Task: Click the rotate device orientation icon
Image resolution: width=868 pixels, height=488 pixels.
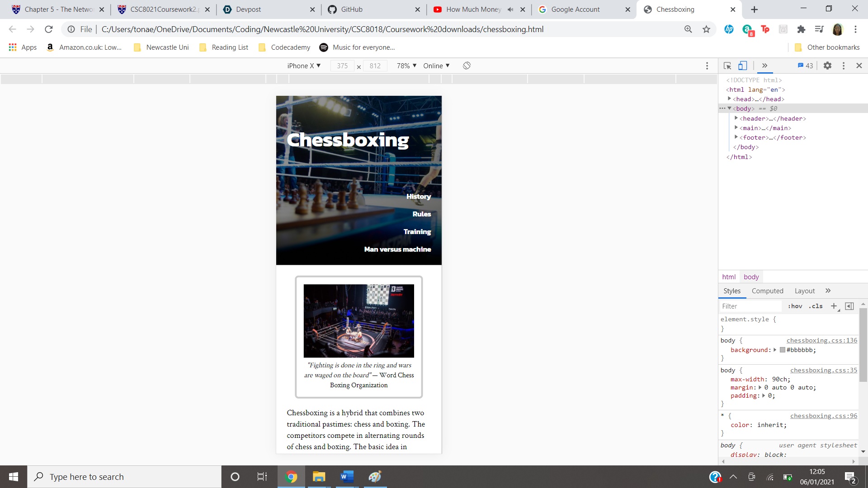Action: point(467,66)
